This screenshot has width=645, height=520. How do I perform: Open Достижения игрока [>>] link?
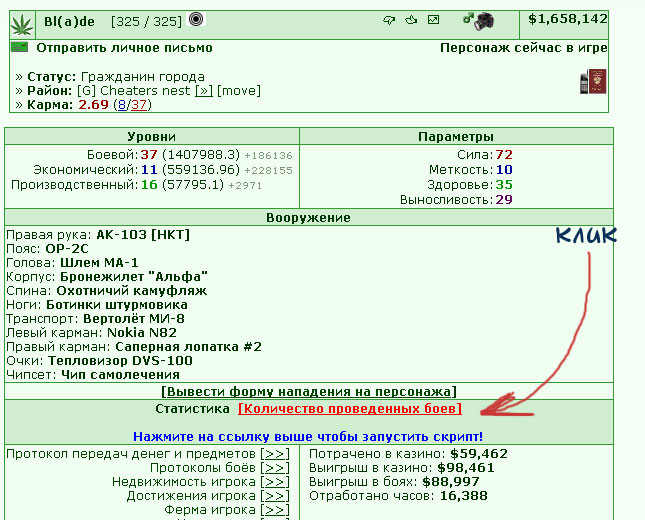(275, 496)
